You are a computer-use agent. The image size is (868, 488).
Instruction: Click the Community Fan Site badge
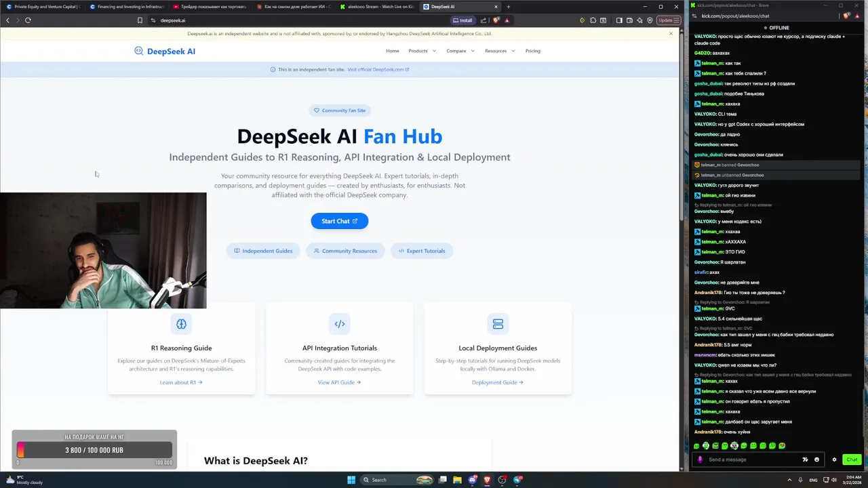point(340,110)
